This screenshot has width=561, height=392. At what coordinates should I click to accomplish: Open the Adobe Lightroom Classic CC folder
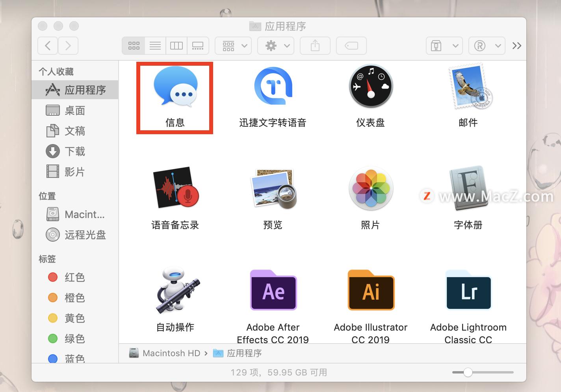coord(468,290)
